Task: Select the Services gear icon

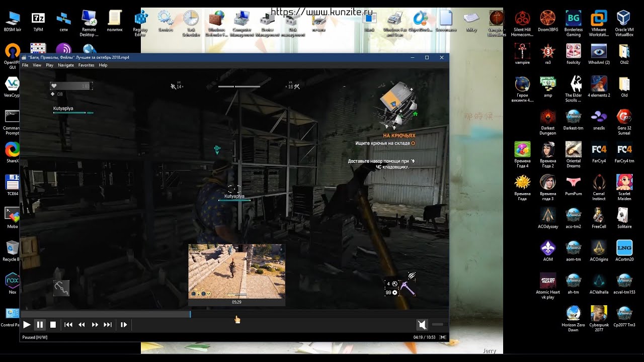Action: [x=166, y=22]
